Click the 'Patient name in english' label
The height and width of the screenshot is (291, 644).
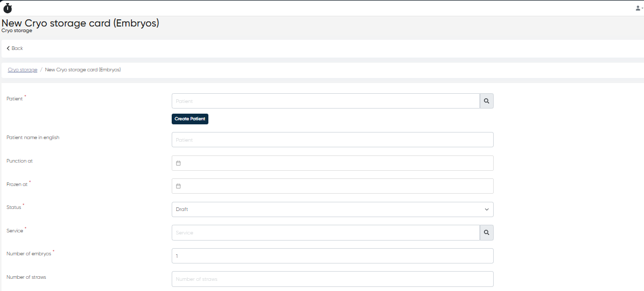33,138
